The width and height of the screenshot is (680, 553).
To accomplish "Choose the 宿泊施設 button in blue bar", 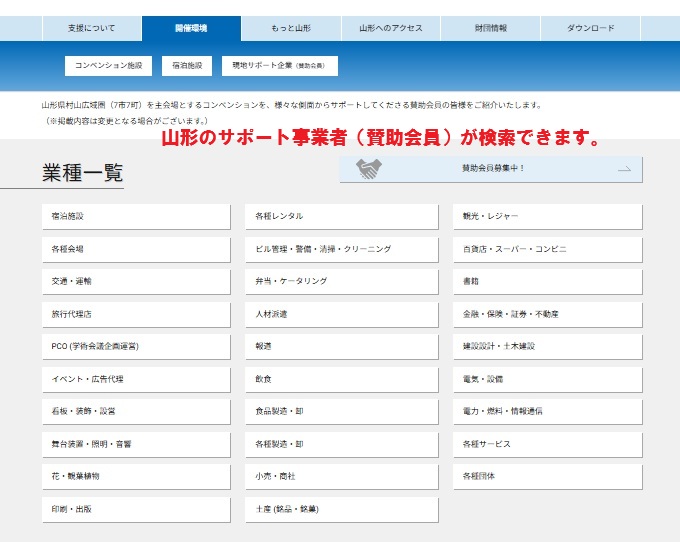I will point(187,66).
